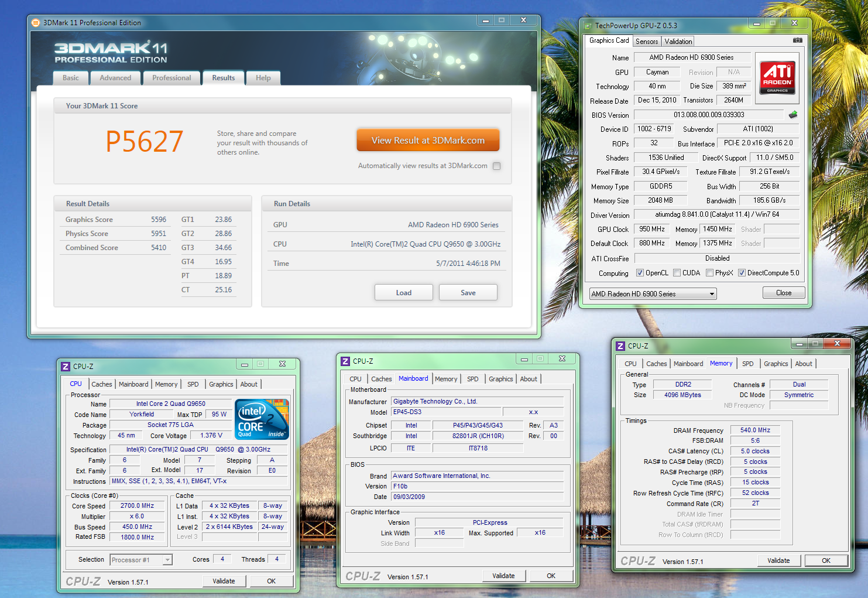Screen dimensions: 868x598
Task: Open the Validation tab in GPU-Z
Action: coord(678,41)
